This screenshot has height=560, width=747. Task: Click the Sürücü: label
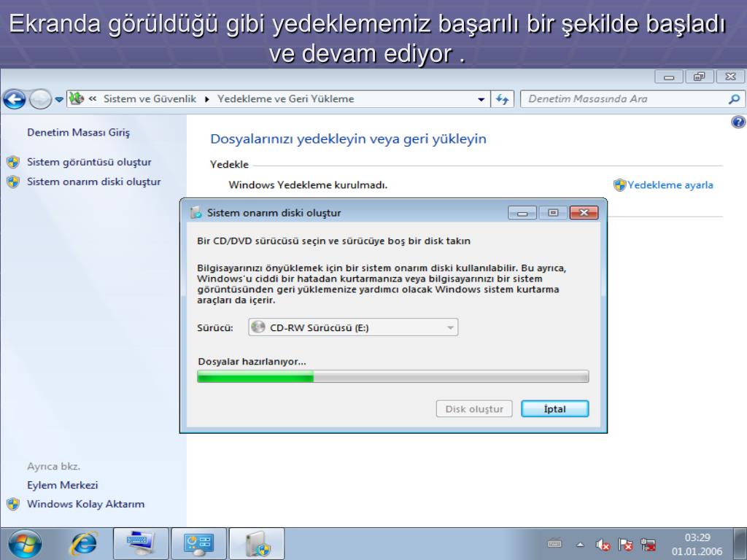point(215,327)
